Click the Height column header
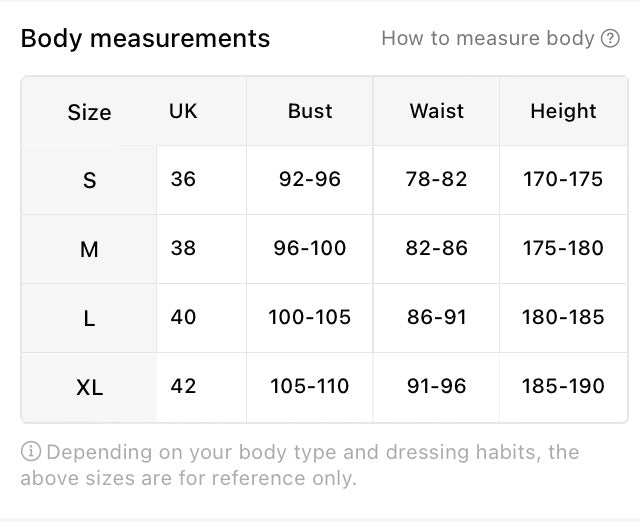 pyautogui.click(x=563, y=111)
